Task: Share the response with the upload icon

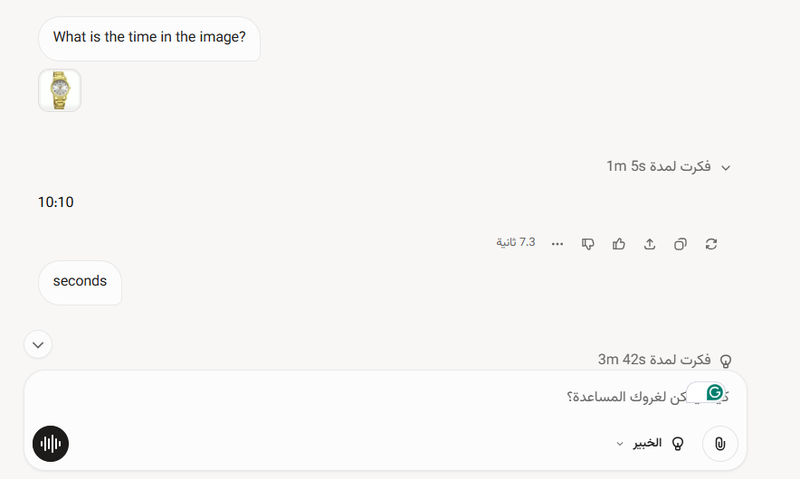Action: (x=649, y=244)
